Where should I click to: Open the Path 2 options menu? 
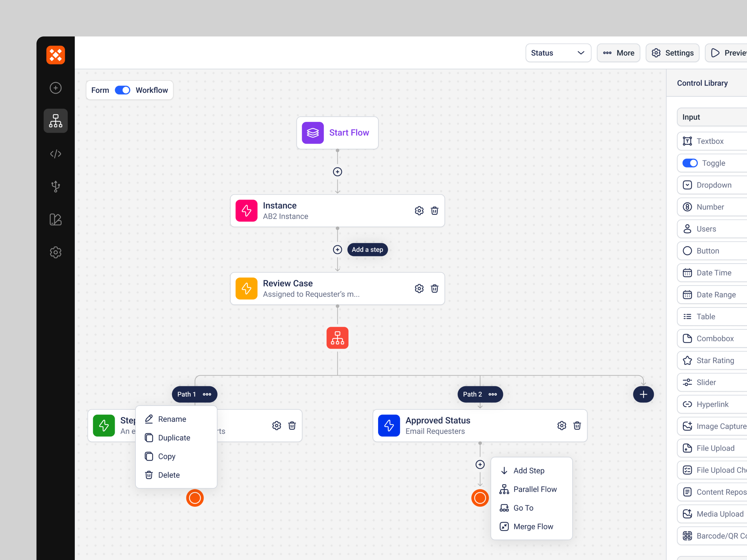pyautogui.click(x=492, y=394)
